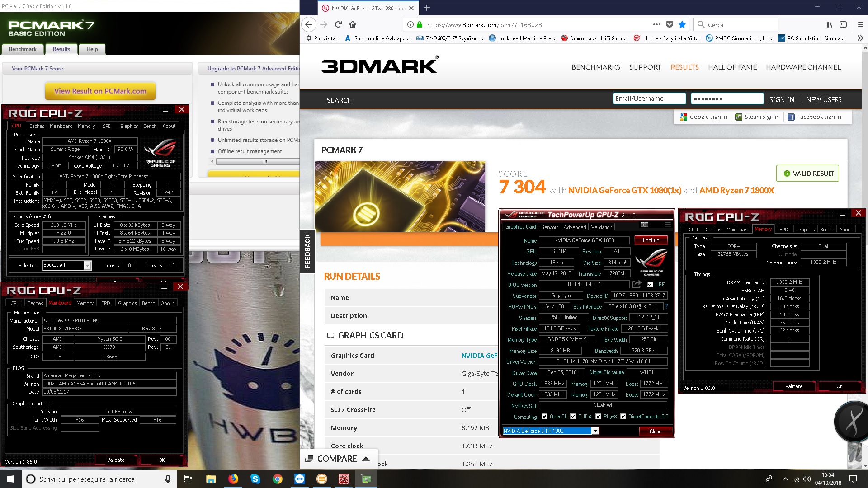Click the Lookup button in GPU-Z
This screenshot has height=488, width=868.
coord(651,240)
